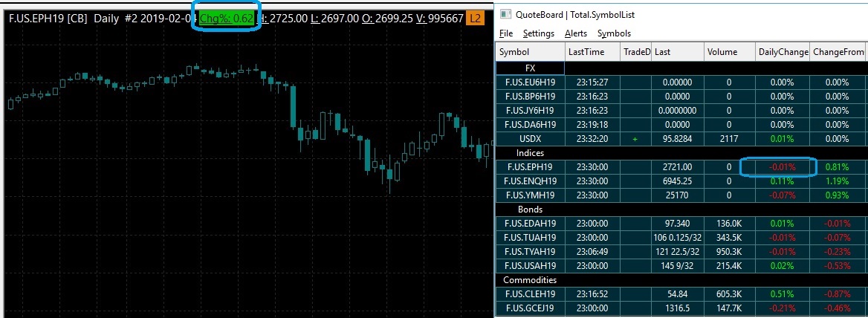Viewport: 868px width, 318px height.
Task: Click the F.US.YMH19 last price 25170
Action: (678, 195)
